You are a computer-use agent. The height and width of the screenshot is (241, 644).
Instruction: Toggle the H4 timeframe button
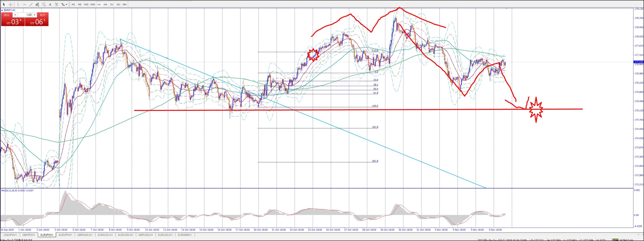point(105,4)
